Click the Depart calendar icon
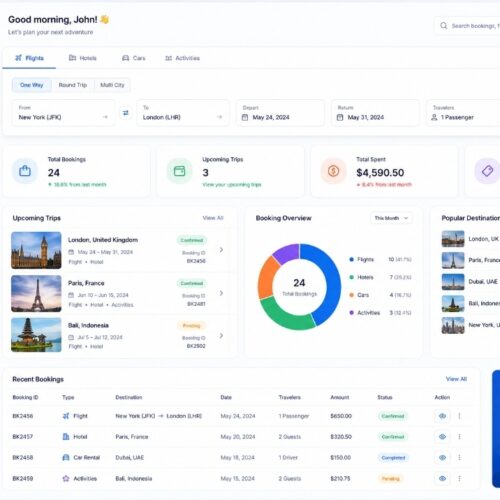 [245, 117]
